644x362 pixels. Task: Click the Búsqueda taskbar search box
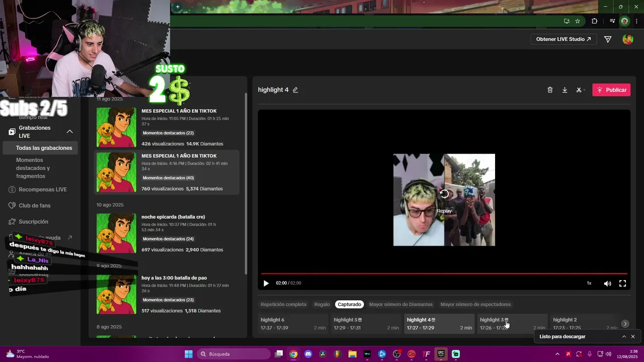[x=234, y=354]
